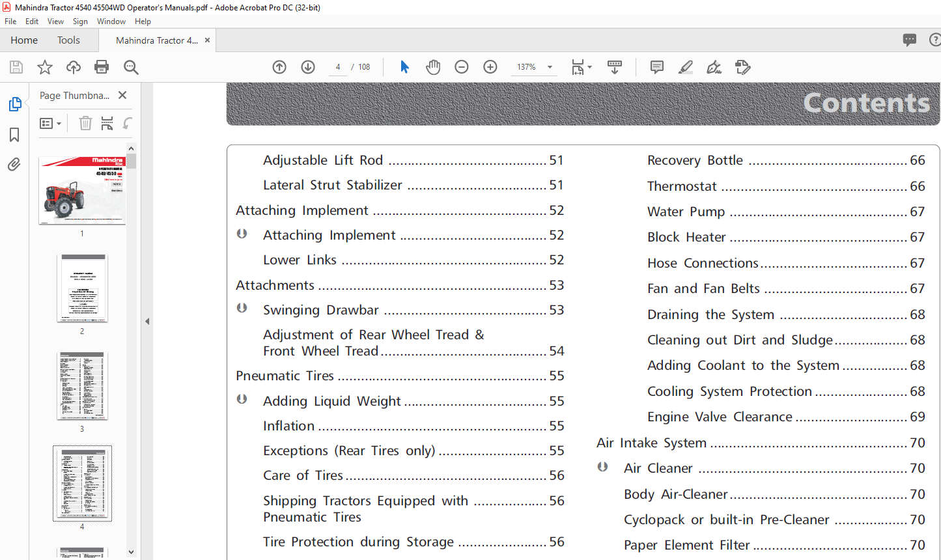Open the Window menu
This screenshot has width=941, height=560.
pyautogui.click(x=111, y=21)
